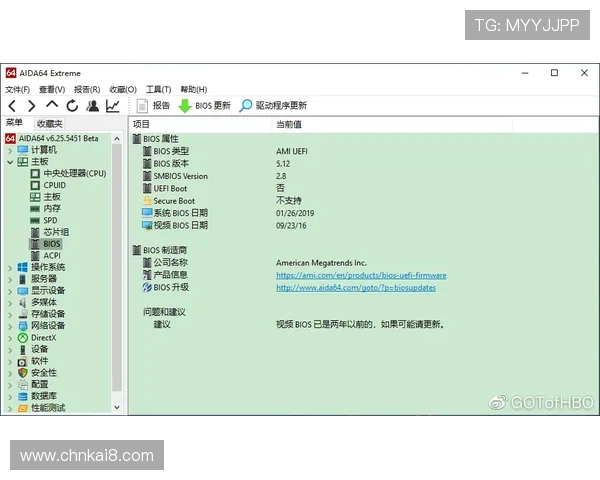
Task: Expand the DirectX tree node
Action: pyautogui.click(x=10, y=338)
